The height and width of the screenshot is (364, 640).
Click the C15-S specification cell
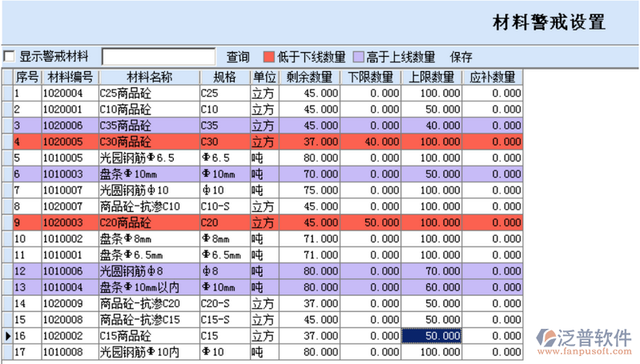225,319
